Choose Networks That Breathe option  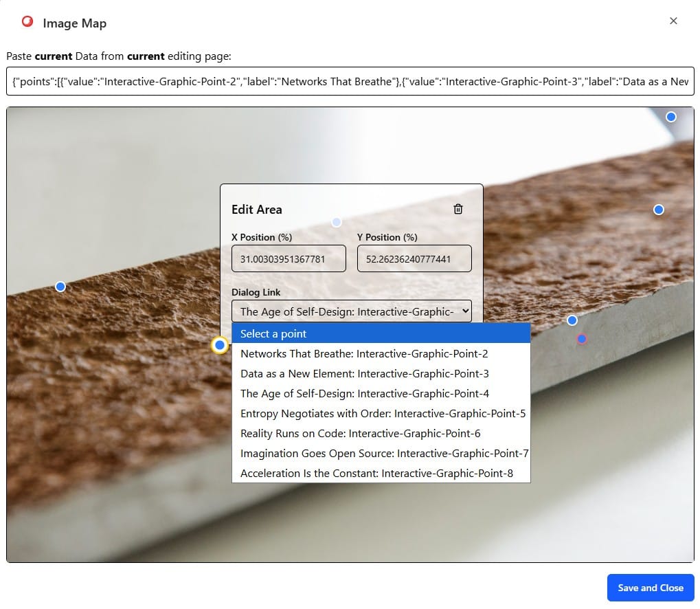pos(381,353)
